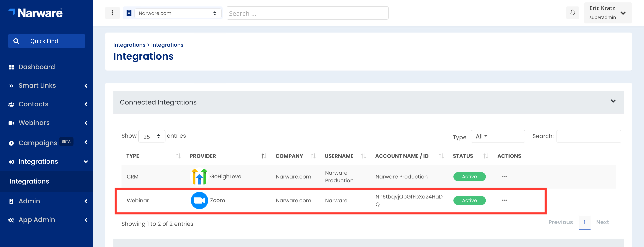Viewport: 644px width, 247px height.
Task: Click 'Showing 1 to 2 of 2 entries' text
Action: click(157, 224)
